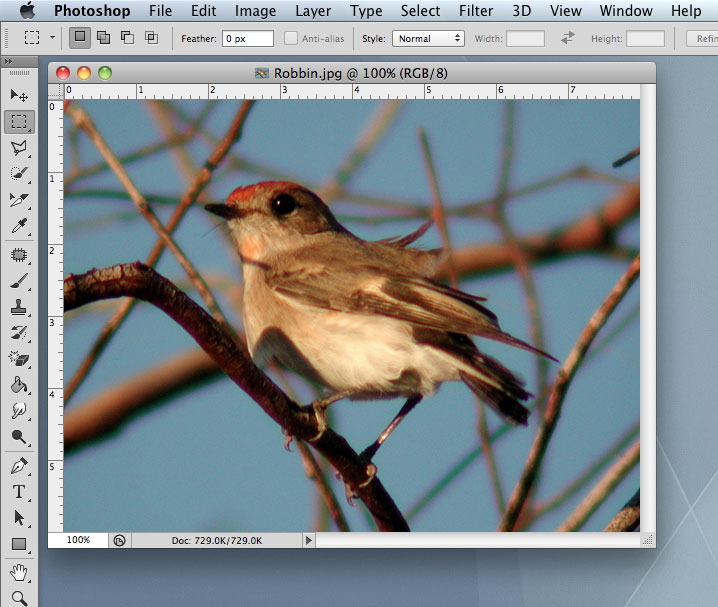
Task: Select the Dodge tool
Action: pos(19,437)
